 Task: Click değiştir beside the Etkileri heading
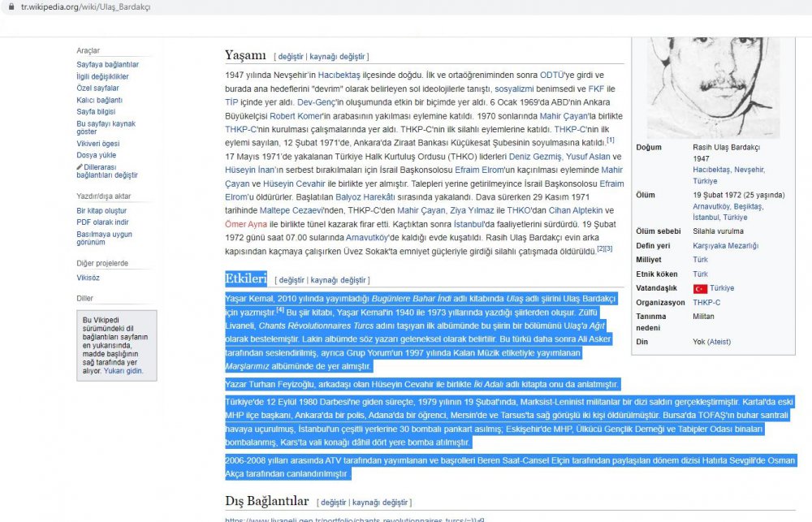[292, 280]
